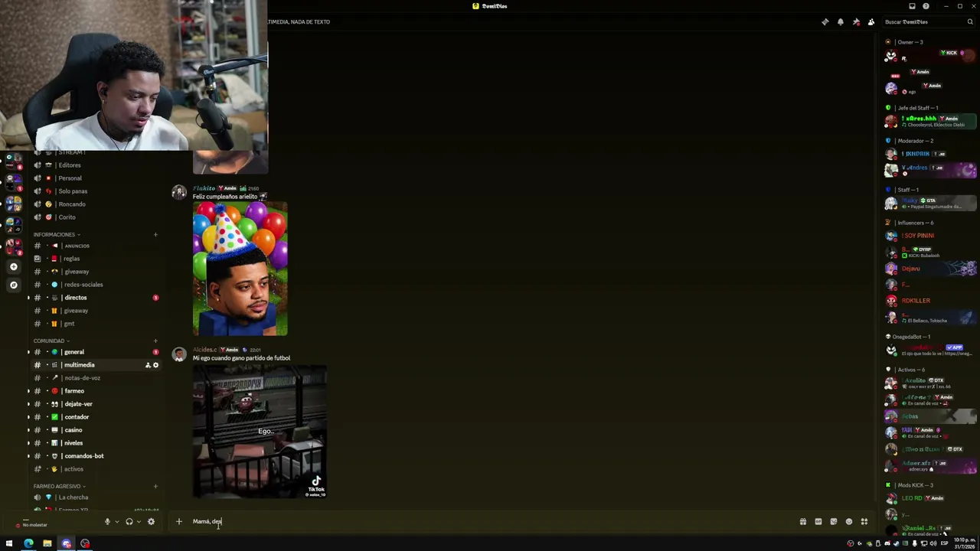Open the farmeo channel
The image size is (980, 551).
pyautogui.click(x=95, y=391)
